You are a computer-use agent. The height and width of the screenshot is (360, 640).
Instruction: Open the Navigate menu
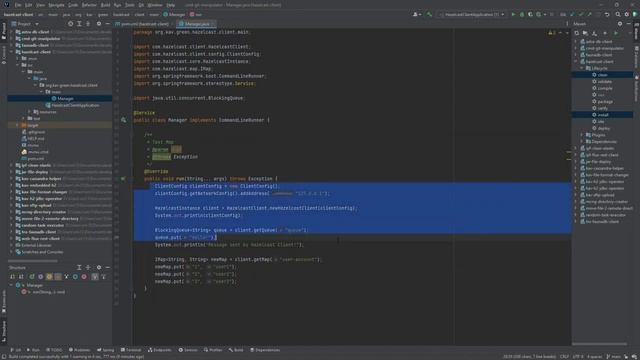click(x=56, y=5)
